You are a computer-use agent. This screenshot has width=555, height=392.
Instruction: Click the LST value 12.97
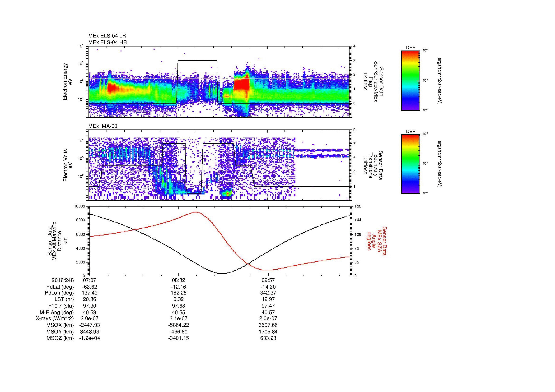268,300
